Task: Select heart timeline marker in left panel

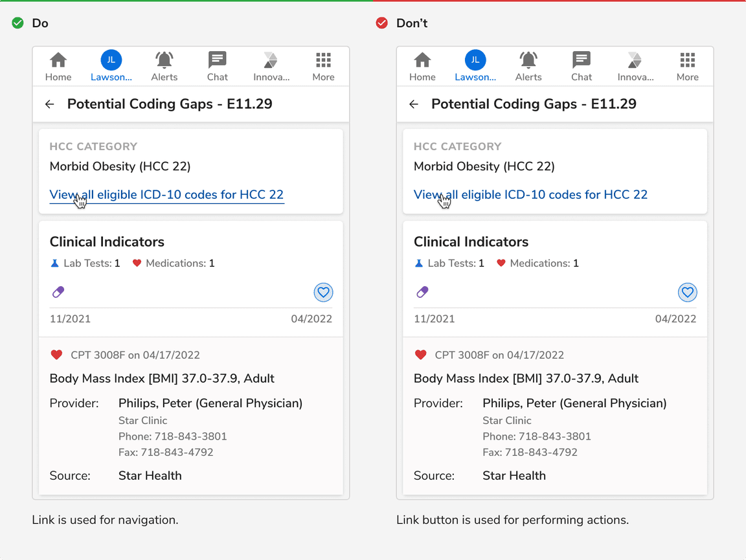Action: [x=324, y=292]
